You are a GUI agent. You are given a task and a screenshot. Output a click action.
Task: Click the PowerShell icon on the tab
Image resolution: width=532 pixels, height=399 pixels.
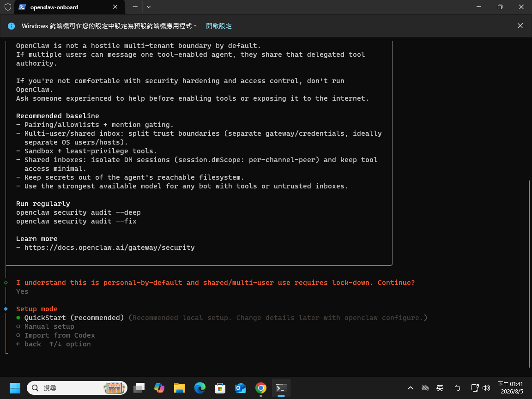[x=22, y=7]
